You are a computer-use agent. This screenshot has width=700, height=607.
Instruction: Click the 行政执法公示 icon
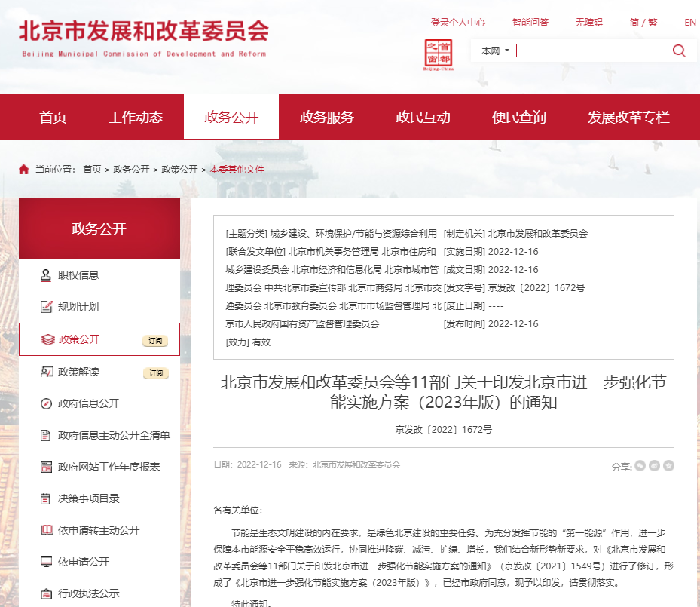pos(46,593)
